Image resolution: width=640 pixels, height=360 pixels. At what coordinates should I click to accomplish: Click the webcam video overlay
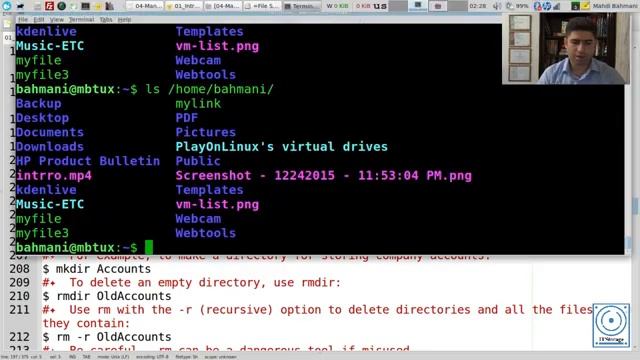click(566, 48)
